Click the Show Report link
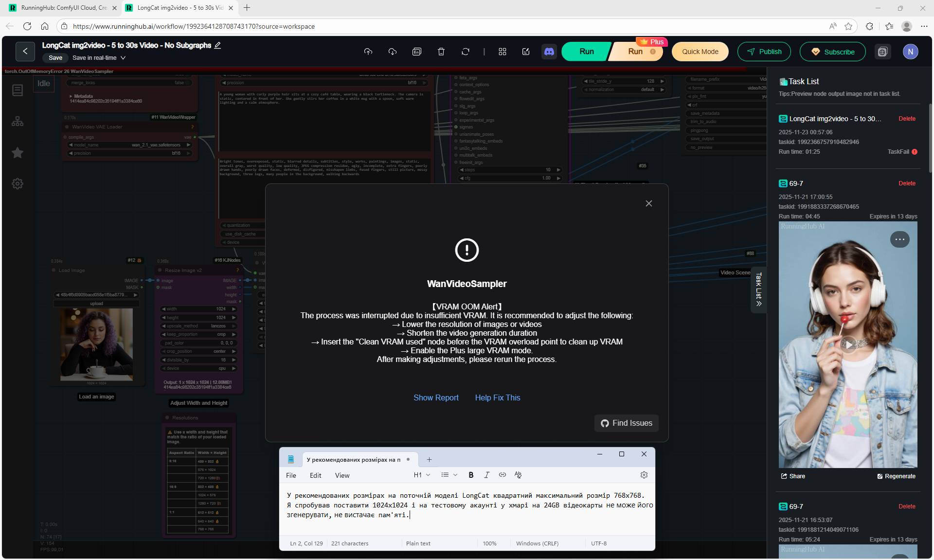Image resolution: width=934 pixels, height=560 pixels. [x=436, y=397]
